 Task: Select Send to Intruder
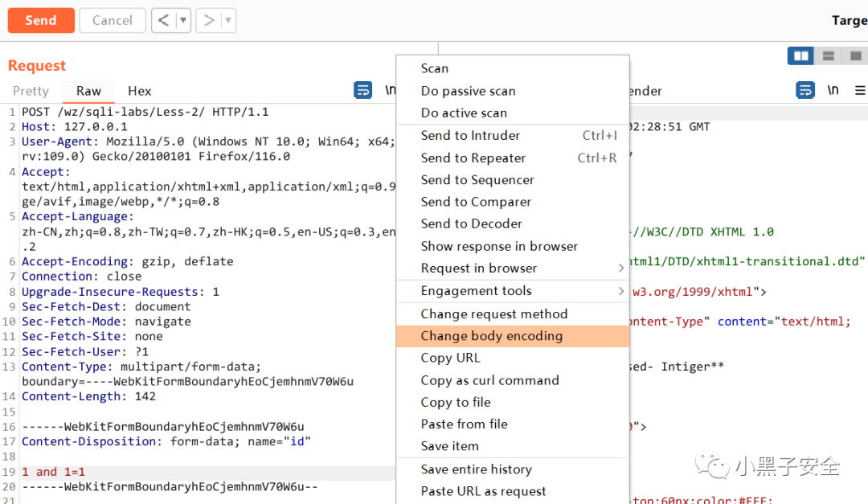[x=513, y=136]
